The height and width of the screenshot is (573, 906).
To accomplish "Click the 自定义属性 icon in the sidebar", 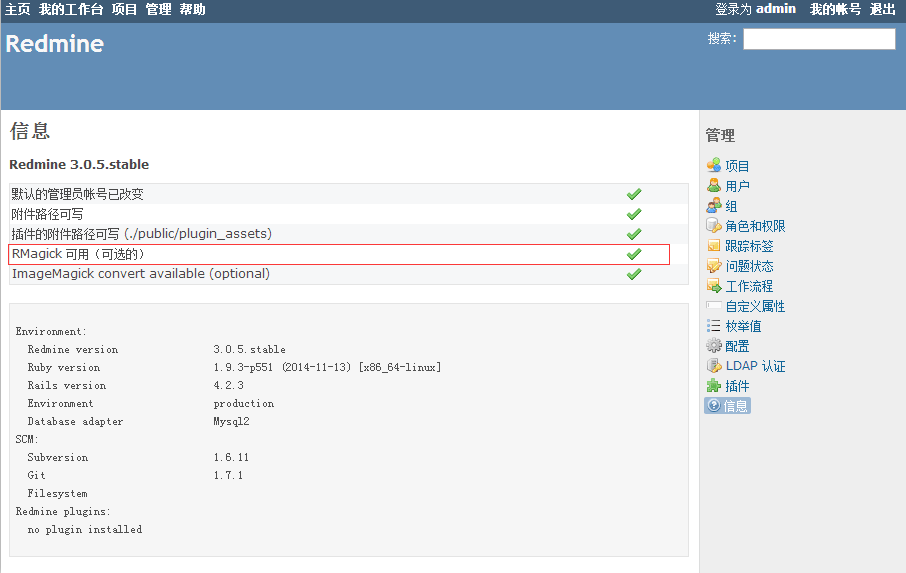I will 714,306.
